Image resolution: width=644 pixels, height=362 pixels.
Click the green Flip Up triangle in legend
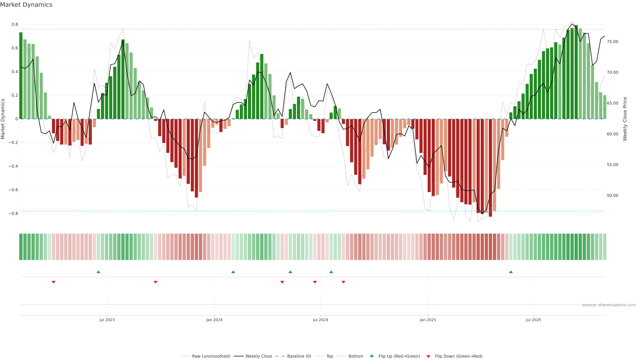(372, 356)
